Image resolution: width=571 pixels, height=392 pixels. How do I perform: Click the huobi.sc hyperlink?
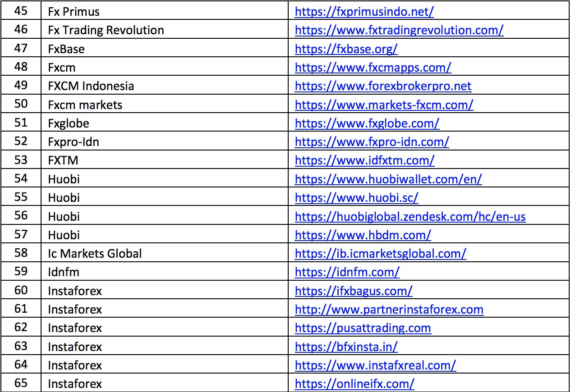[357, 198]
